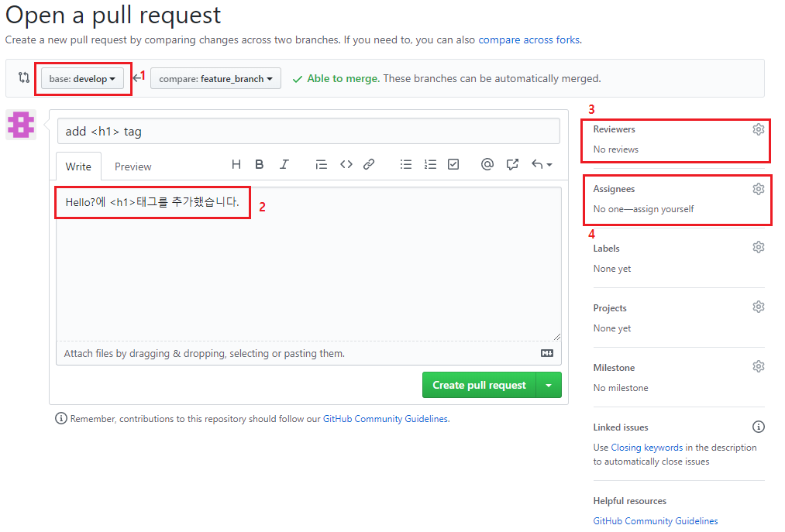Image resolution: width=785 pixels, height=532 pixels.
Task: Click the Projects heading
Action: coord(610,307)
